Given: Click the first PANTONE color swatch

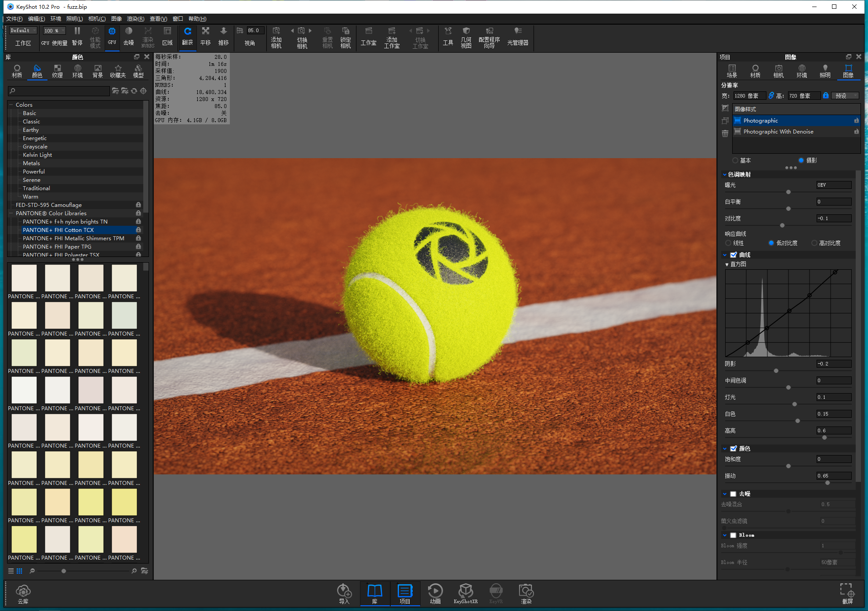Looking at the screenshot, I should coord(24,278).
